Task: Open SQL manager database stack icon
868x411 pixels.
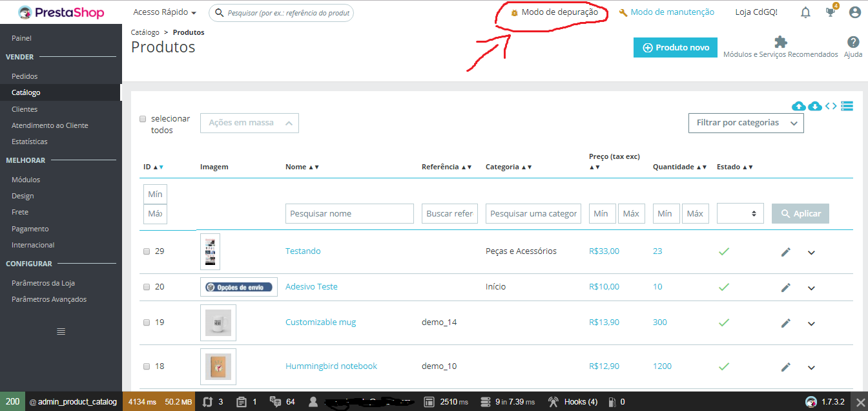Action: click(x=847, y=106)
